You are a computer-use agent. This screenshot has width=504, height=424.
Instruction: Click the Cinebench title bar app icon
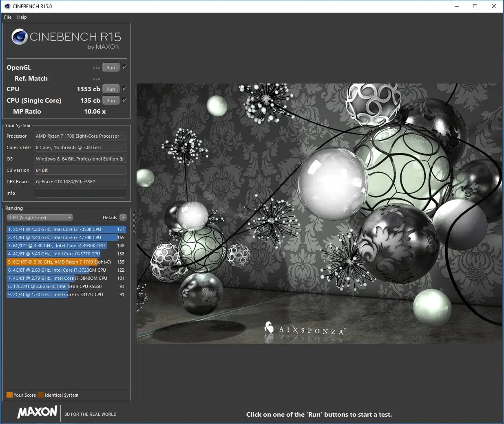[7, 6]
